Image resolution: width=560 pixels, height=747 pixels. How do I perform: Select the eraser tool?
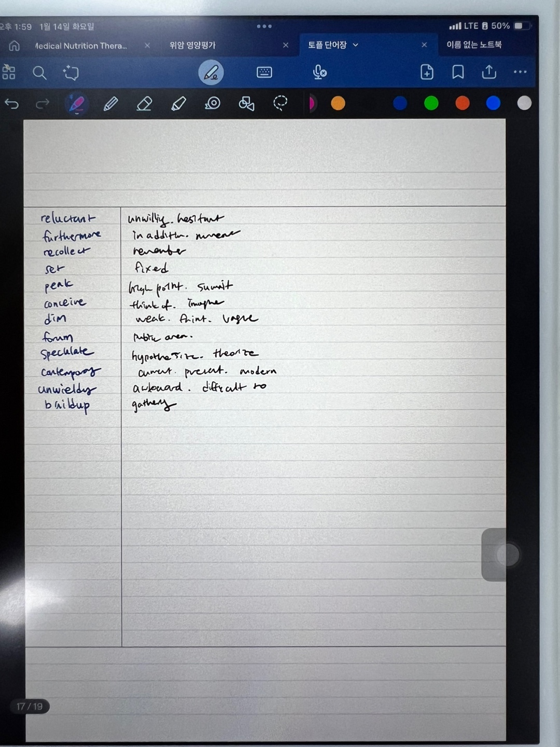coord(144,104)
